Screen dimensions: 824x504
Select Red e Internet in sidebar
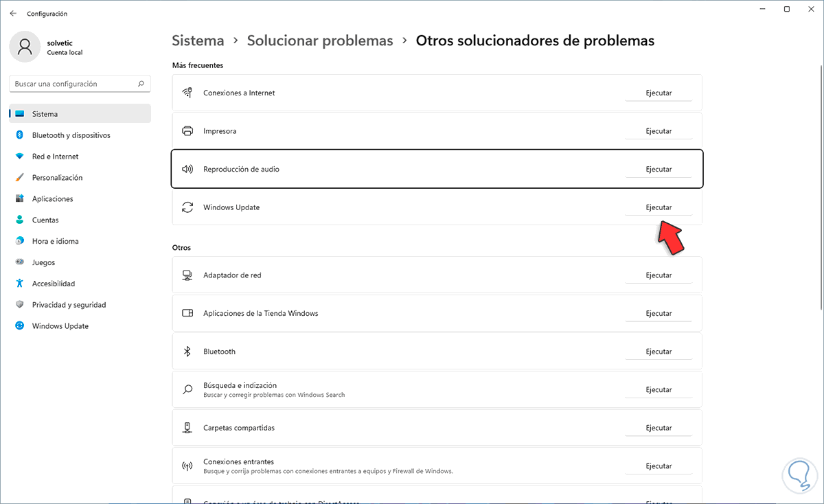[x=55, y=157]
